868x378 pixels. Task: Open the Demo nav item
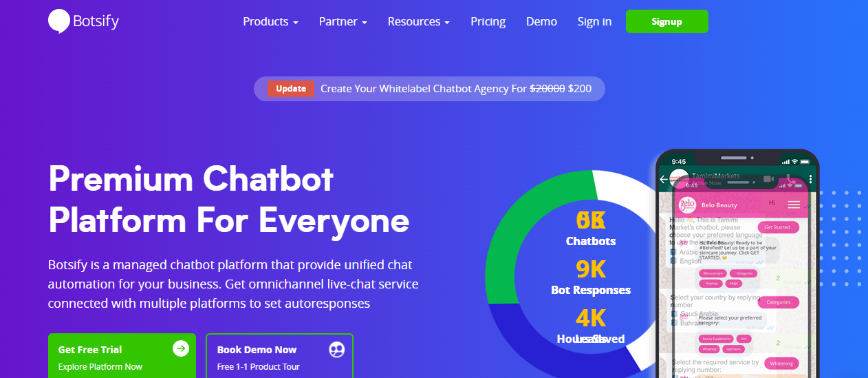tap(541, 22)
